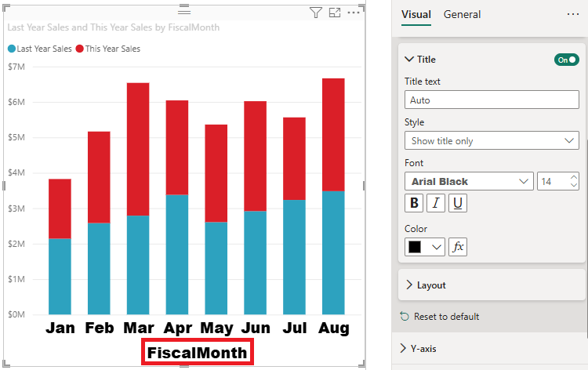The width and height of the screenshot is (588, 370).
Task: Open the filter icon on the chart header
Action: click(316, 13)
